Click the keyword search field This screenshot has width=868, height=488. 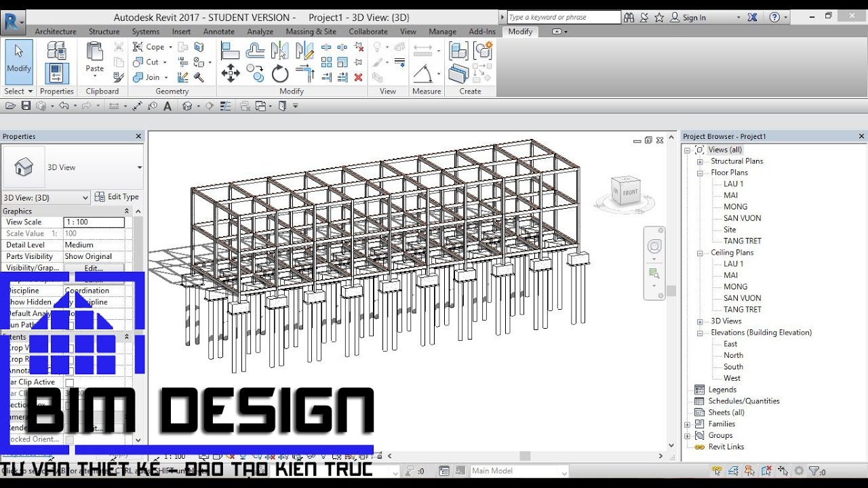pyautogui.click(x=564, y=18)
